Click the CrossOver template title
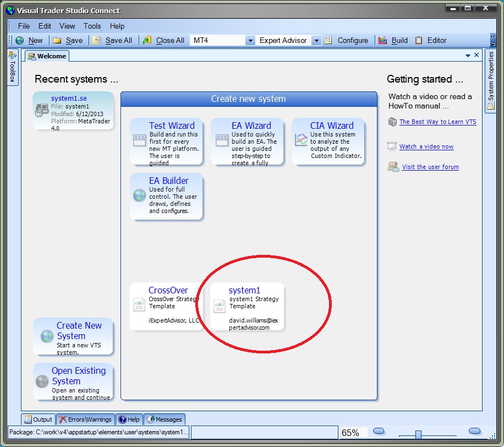The image size is (504, 447). pyautogui.click(x=168, y=290)
